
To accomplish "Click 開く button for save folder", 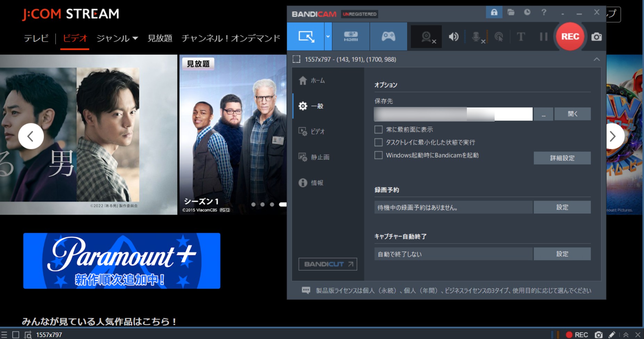I will 572,114.
